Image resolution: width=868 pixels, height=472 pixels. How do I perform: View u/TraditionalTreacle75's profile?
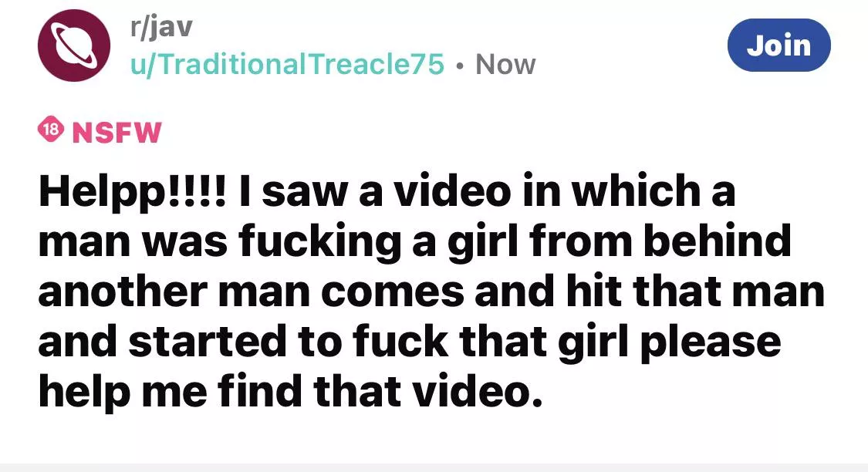(x=287, y=64)
